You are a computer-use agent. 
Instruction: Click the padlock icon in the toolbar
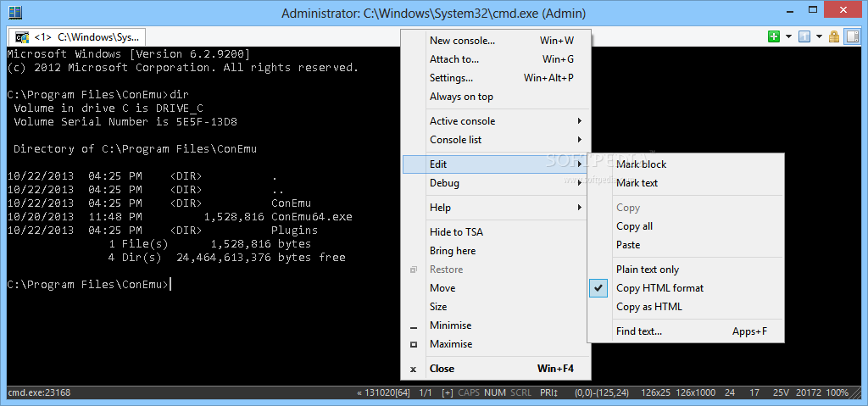pos(834,37)
